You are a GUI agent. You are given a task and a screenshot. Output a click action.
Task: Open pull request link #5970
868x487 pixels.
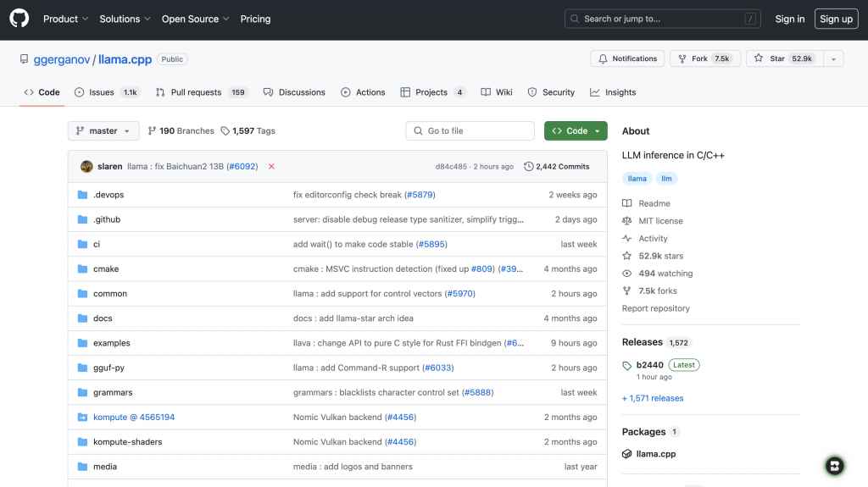coord(460,293)
